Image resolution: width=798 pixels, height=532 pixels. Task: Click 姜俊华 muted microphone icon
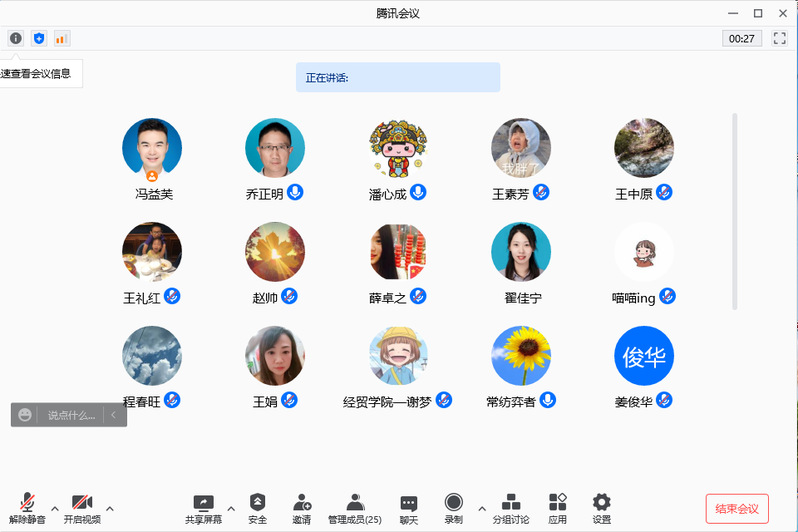point(664,400)
